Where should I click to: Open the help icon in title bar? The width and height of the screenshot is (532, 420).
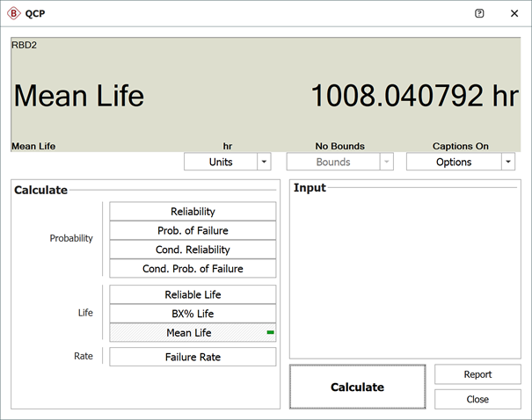tap(479, 13)
